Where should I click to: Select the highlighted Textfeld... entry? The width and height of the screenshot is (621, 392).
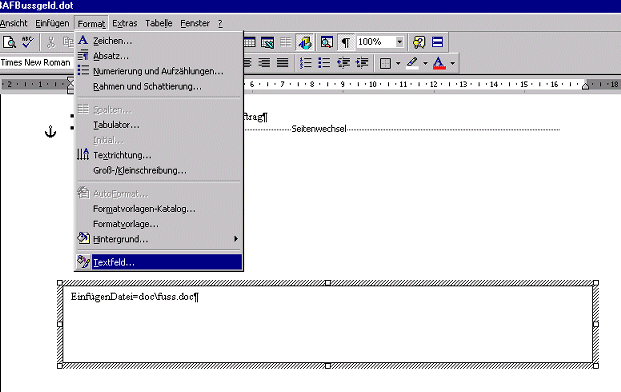(159, 262)
